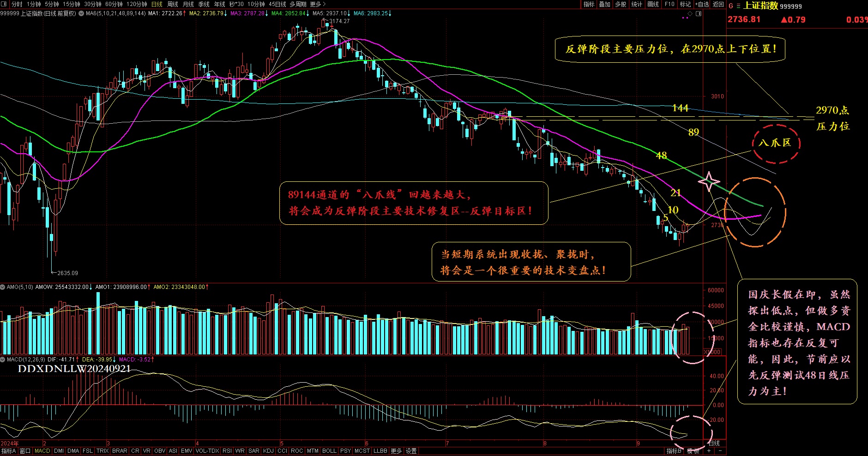This screenshot has width=868, height=456.
Task: Select the MTM indicator tab
Action: [x=313, y=451]
